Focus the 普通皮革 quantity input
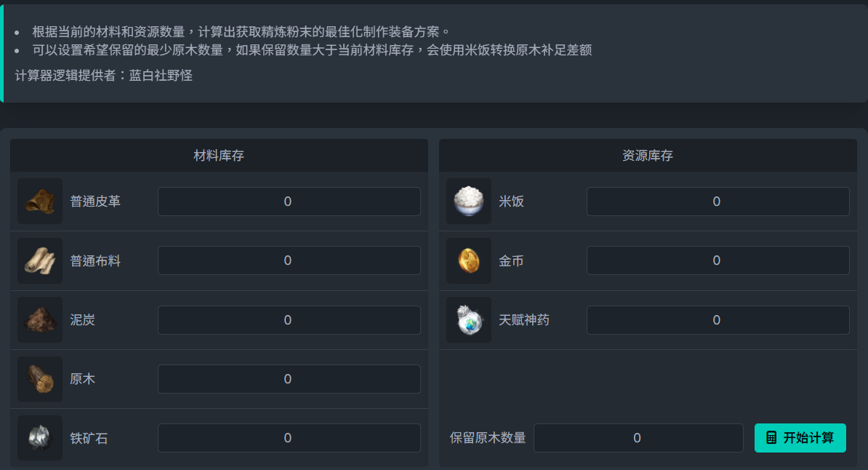 point(289,202)
